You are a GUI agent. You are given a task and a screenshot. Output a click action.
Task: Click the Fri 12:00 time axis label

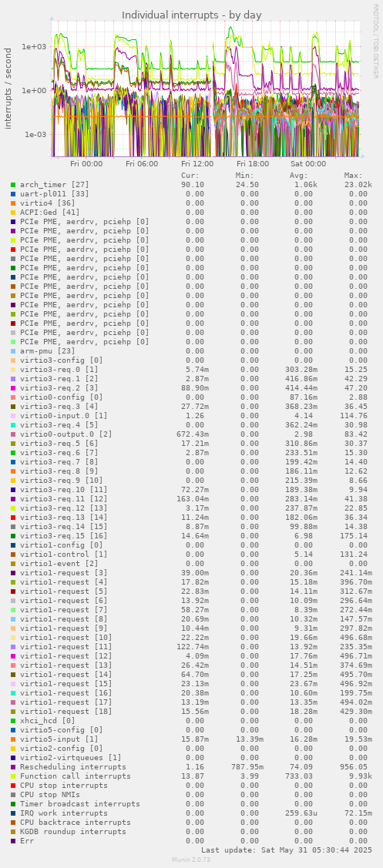(197, 164)
